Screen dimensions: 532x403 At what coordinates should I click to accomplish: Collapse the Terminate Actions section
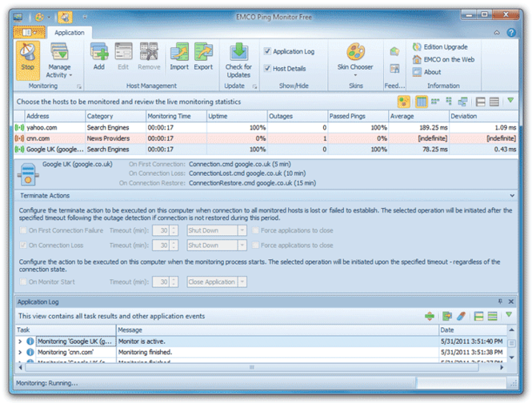511,195
